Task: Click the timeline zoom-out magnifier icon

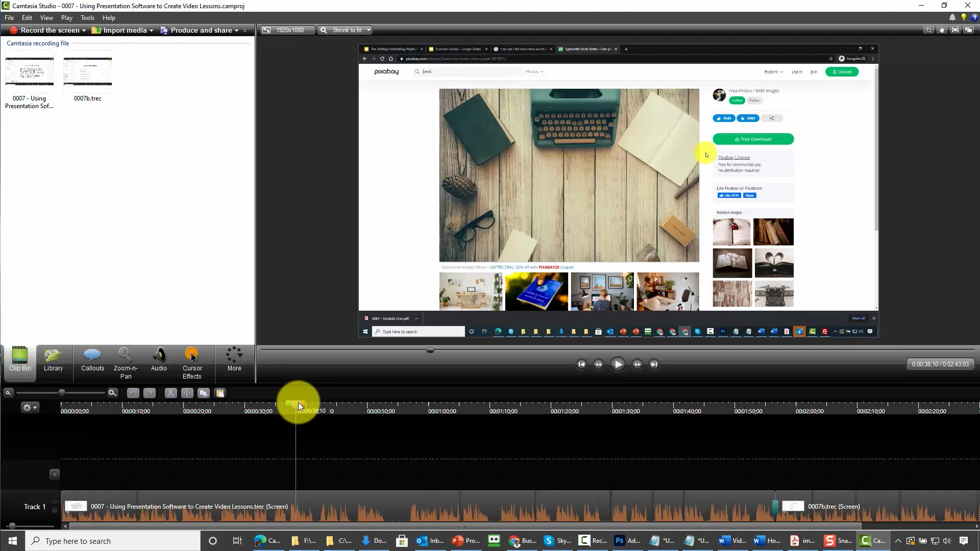Action: (8, 393)
